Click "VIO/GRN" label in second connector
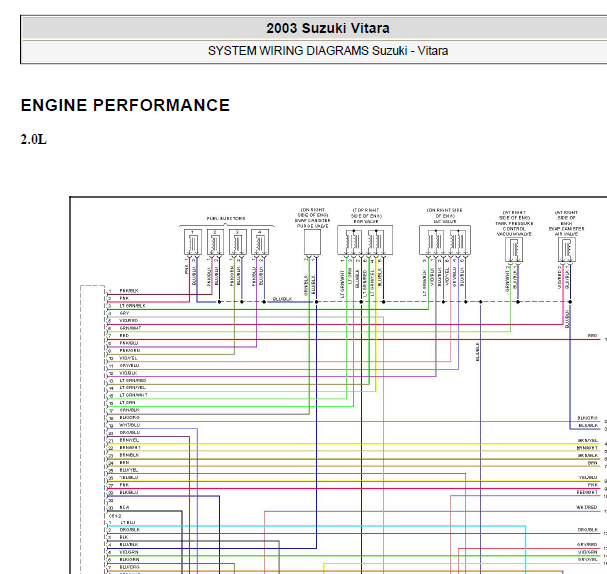 [129, 552]
